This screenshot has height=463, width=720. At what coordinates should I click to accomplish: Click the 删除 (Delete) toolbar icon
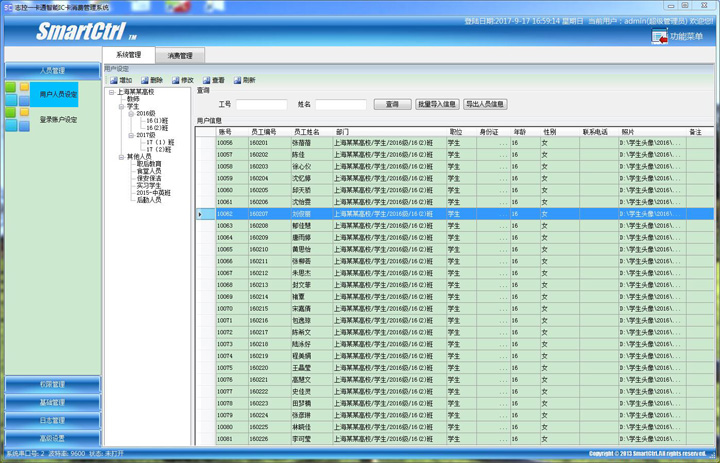144,80
